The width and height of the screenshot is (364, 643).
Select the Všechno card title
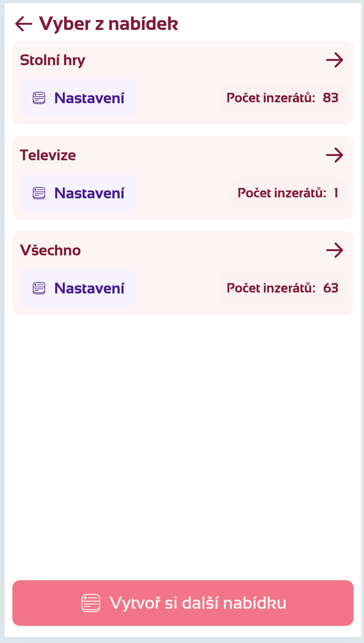[x=50, y=250]
